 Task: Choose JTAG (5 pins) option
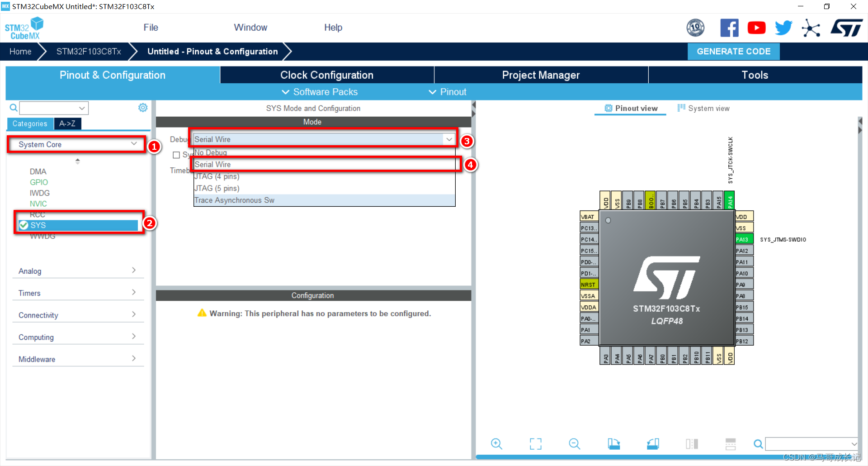pos(324,188)
